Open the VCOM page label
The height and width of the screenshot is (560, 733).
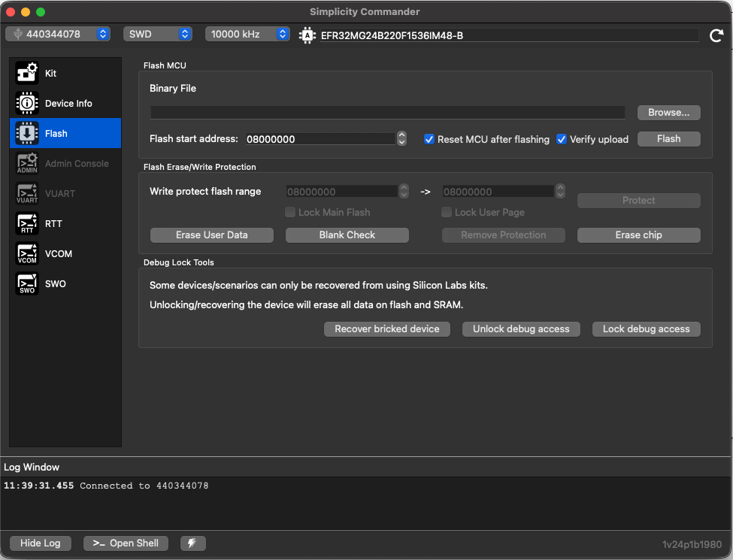59,254
